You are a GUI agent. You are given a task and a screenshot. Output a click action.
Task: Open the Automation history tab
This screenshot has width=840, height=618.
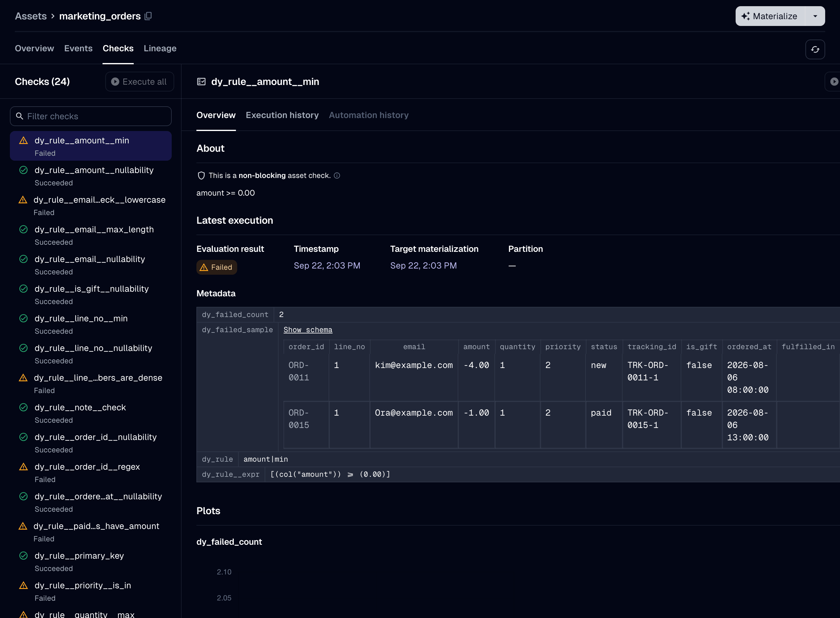point(369,115)
